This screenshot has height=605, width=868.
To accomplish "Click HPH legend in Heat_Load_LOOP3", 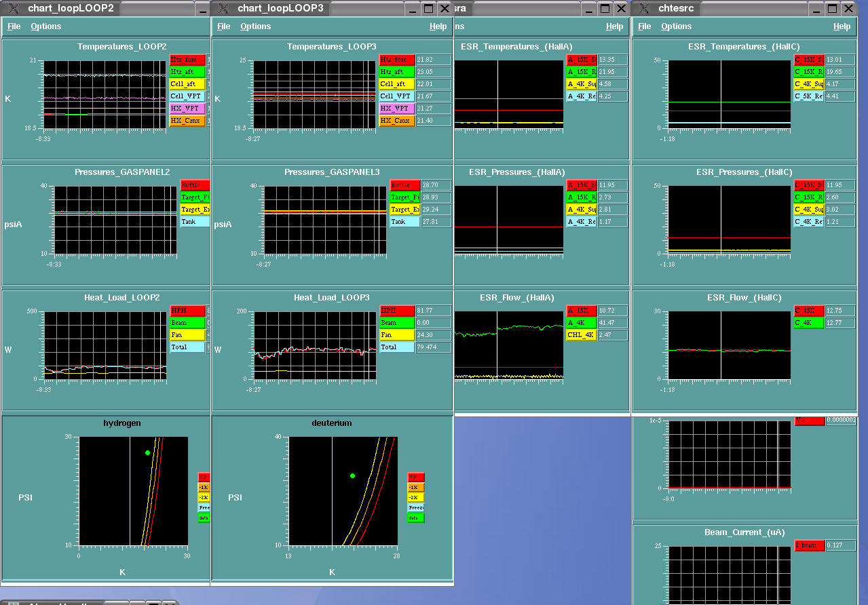I will click(x=397, y=311).
